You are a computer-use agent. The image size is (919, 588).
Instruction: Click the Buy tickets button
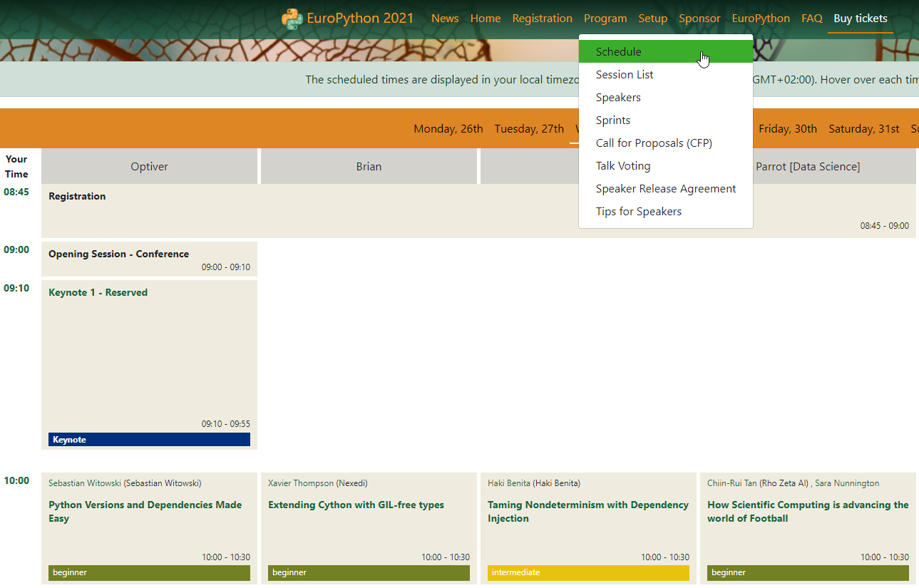coord(860,19)
